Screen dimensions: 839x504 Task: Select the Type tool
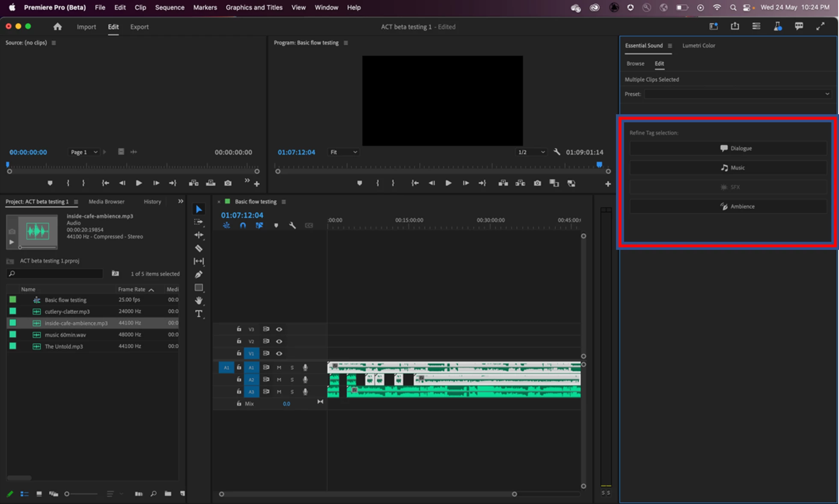[199, 314]
